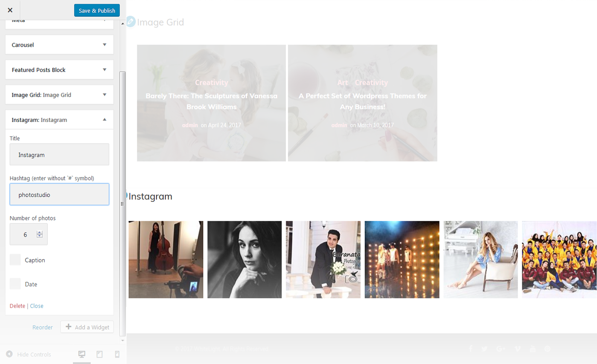Increase the Number of photos stepper
Image resolution: width=597 pixels, height=364 pixels.
click(x=40, y=232)
